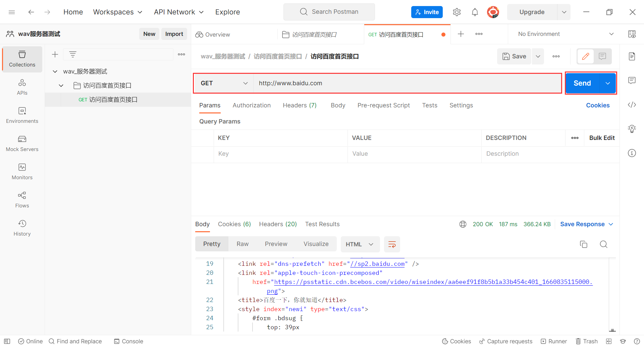Toggle line wrap in response
The height and width of the screenshot is (347, 644).
392,244
